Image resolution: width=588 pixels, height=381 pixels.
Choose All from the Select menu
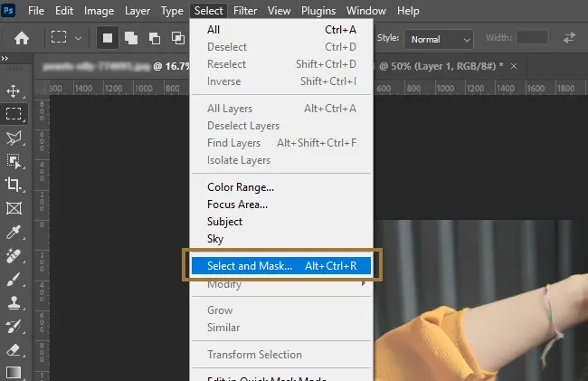tap(281, 30)
